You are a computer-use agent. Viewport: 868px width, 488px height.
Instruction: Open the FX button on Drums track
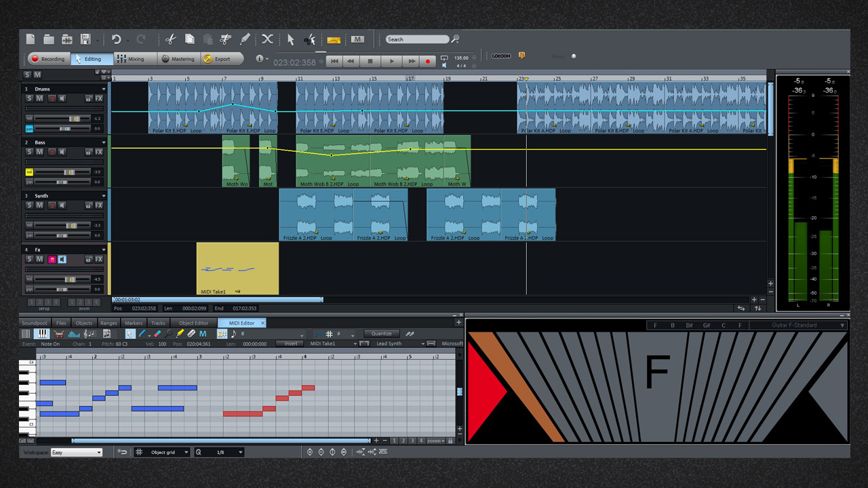tap(99, 99)
